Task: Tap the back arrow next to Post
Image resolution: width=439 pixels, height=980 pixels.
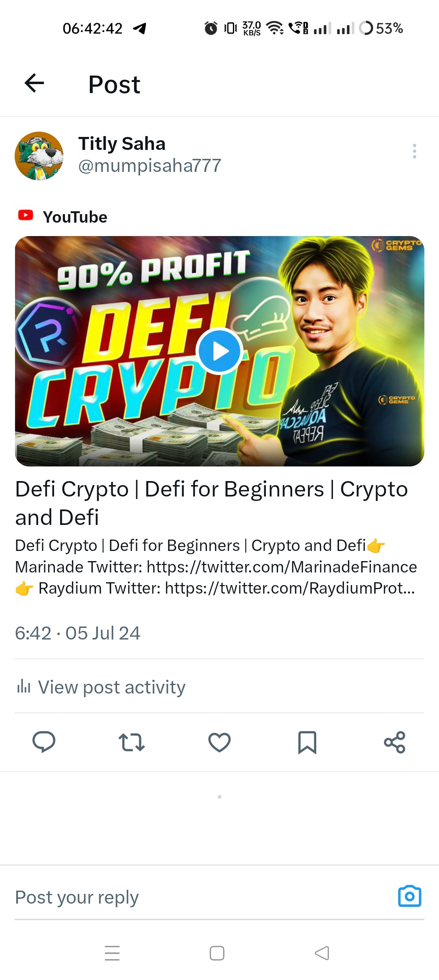Action: (x=34, y=83)
